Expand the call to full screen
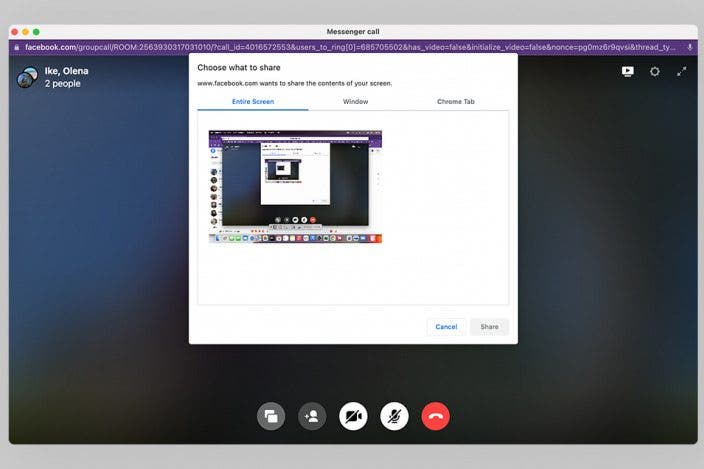The image size is (704, 469). [682, 72]
